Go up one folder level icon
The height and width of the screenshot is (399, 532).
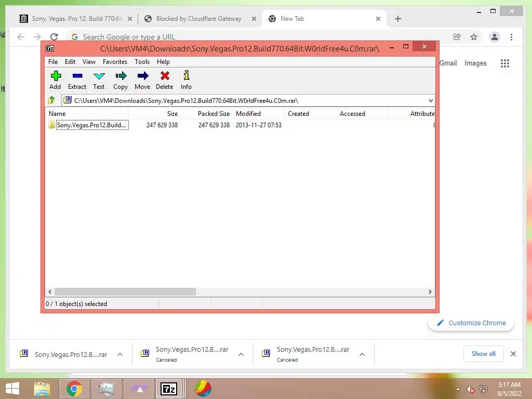click(x=51, y=100)
